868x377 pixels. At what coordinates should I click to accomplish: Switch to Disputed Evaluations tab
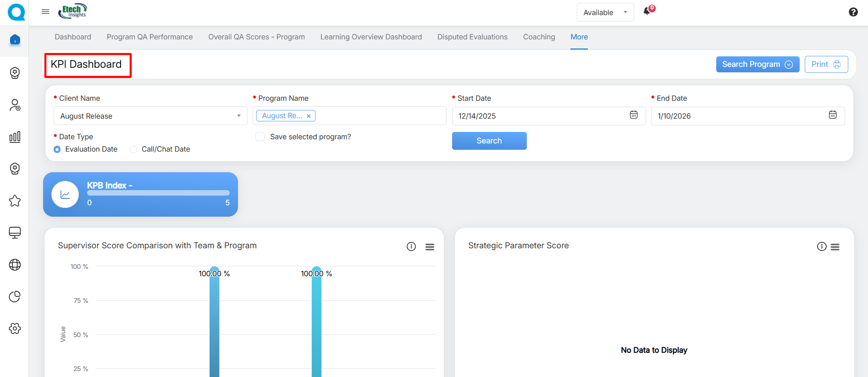[x=472, y=37]
